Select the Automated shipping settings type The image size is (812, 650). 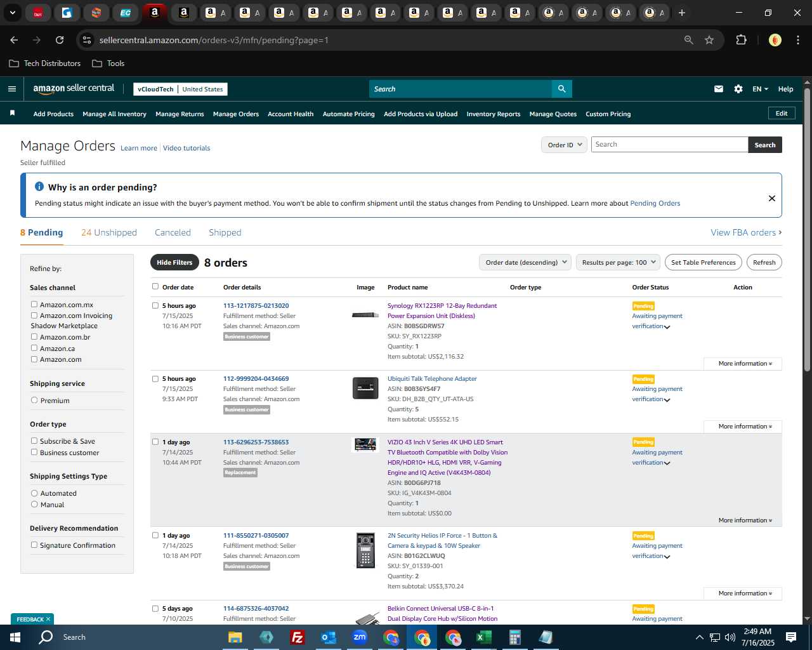click(x=34, y=493)
